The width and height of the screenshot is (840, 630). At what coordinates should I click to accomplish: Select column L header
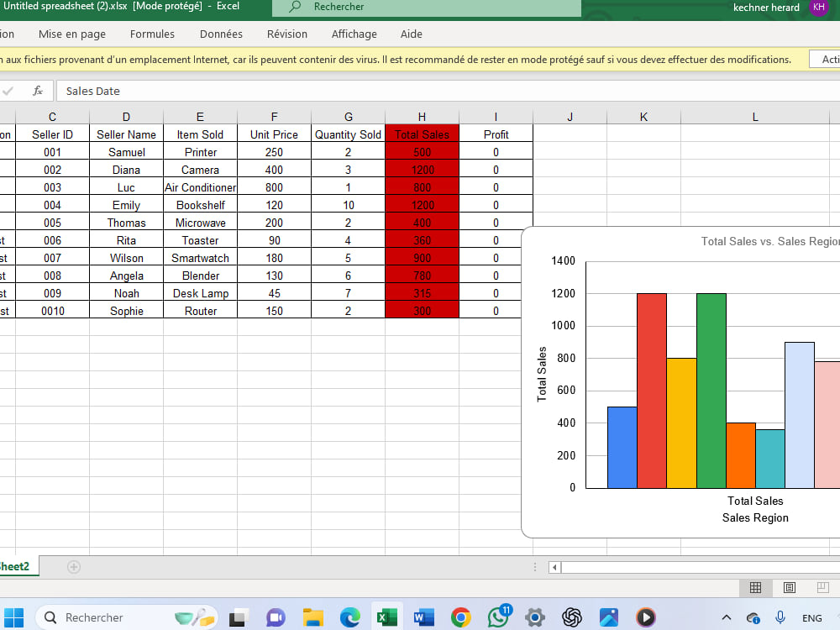(755, 117)
